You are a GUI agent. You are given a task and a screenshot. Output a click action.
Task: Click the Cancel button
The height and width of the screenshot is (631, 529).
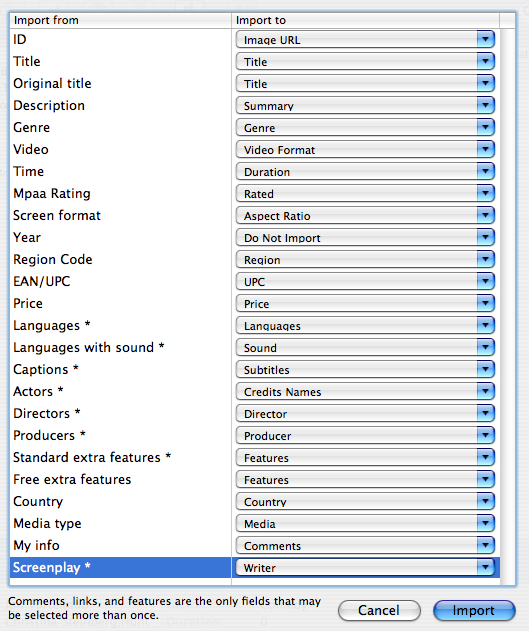pos(379,610)
